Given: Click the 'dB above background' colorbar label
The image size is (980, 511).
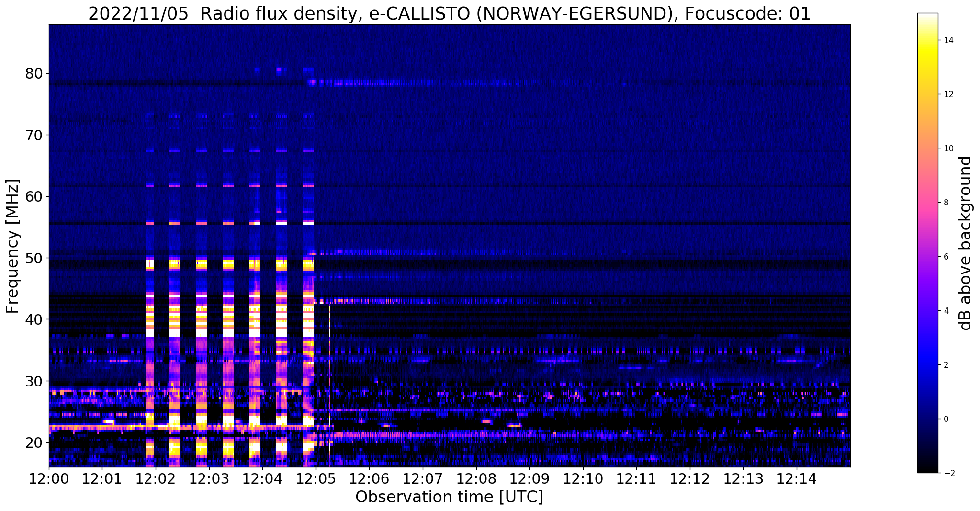Looking at the screenshot, I should (x=966, y=243).
